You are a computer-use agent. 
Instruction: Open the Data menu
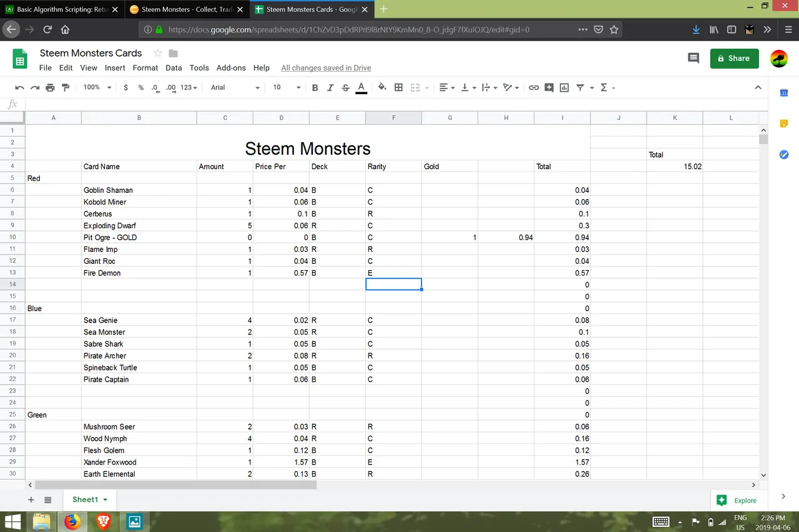(x=174, y=68)
